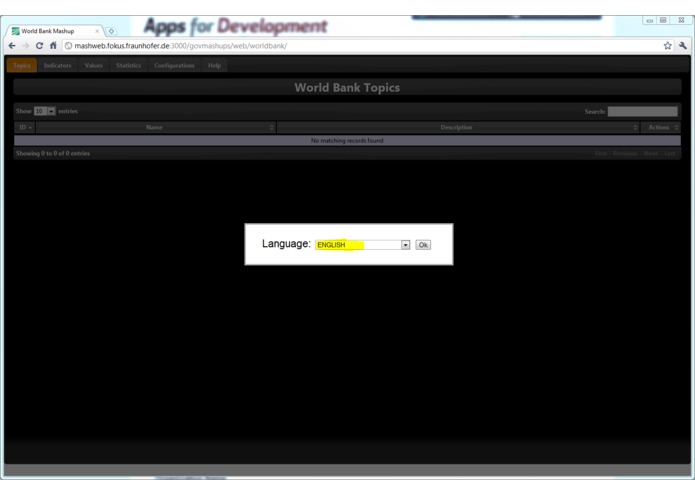Switch to the Indicators tab
695x494 pixels.
(58, 65)
